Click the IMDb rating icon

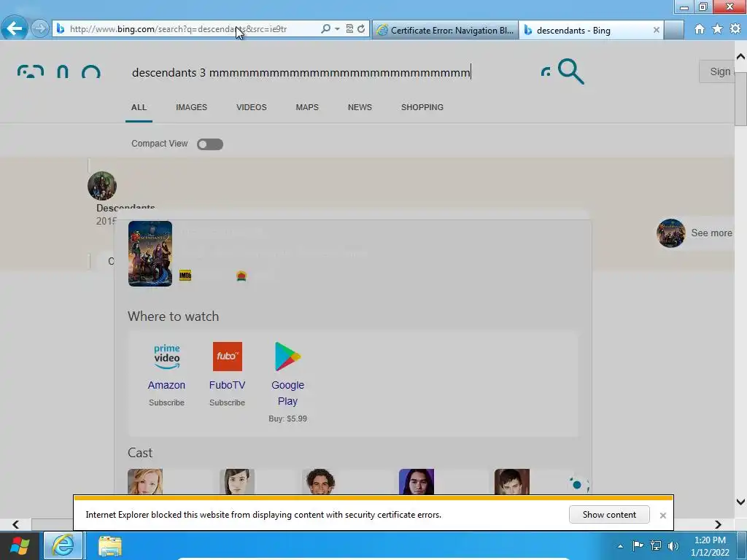click(x=185, y=275)
